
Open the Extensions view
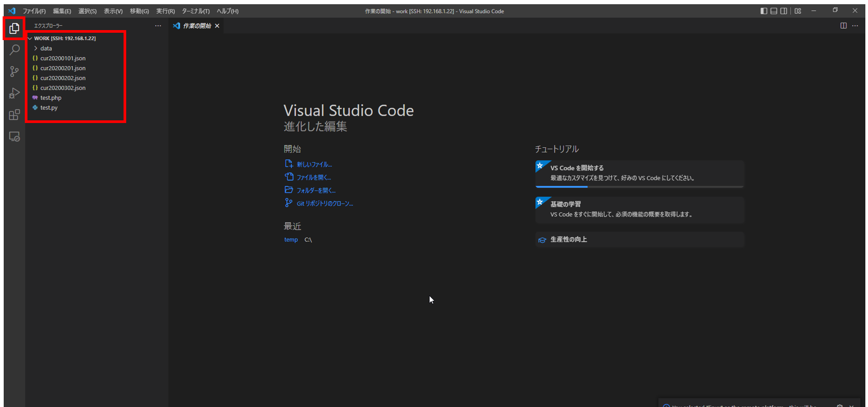click(14, 115)
